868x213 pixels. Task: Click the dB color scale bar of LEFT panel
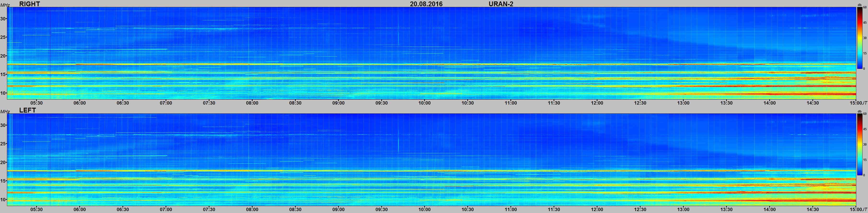pyautogui.click(x=860, y=145)
